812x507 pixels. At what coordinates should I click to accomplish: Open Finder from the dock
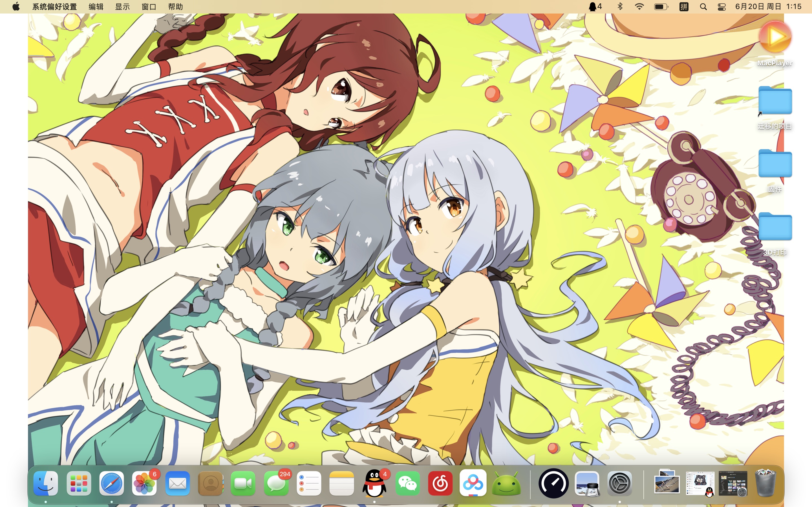pyautogui.click(x=46, y=483)
